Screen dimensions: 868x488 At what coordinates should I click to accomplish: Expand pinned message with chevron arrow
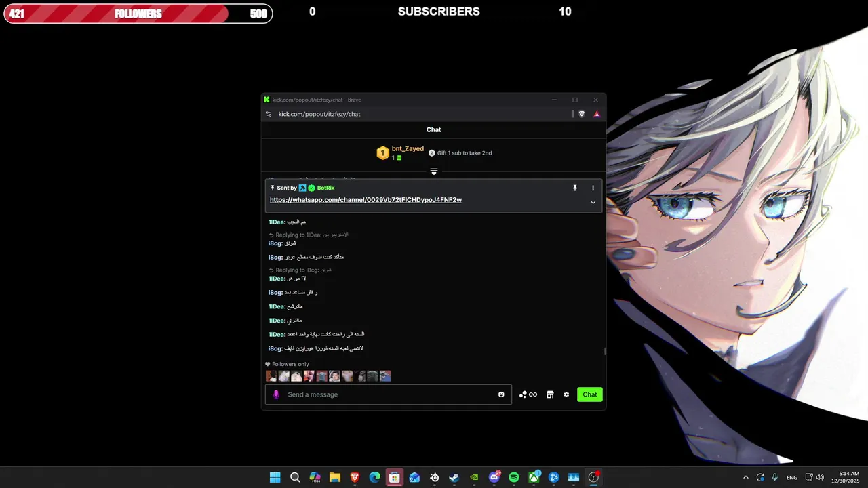click(x=593, y=202)
